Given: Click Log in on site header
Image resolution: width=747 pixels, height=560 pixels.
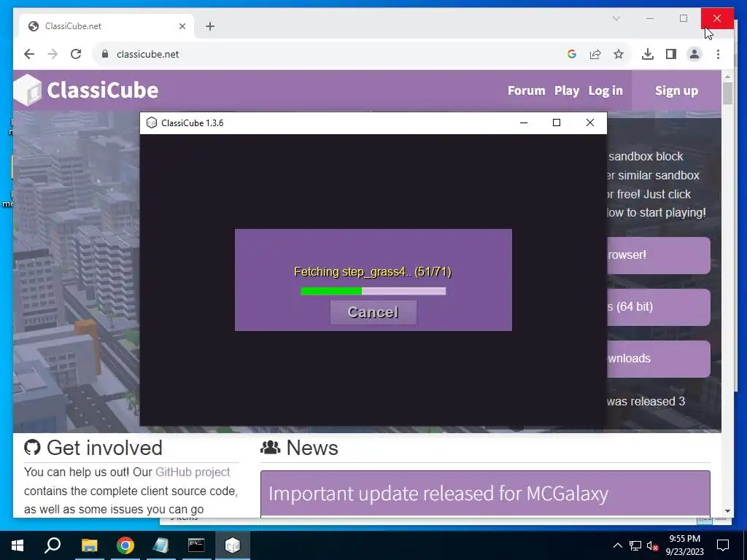Looking at the screenshot, I should [x=605, y=90].
